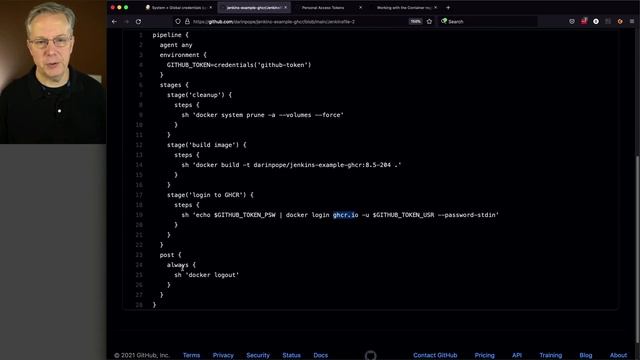This screenshot has height=360, width=640.
Task: Click the GITHUB_TOKEN=credentials line
Action: point(239,65)
